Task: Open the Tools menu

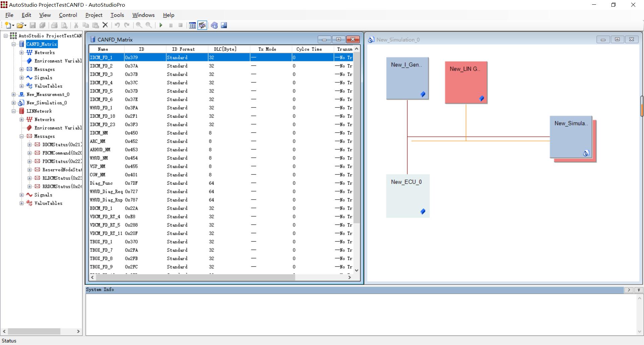Action: [117, 15]
